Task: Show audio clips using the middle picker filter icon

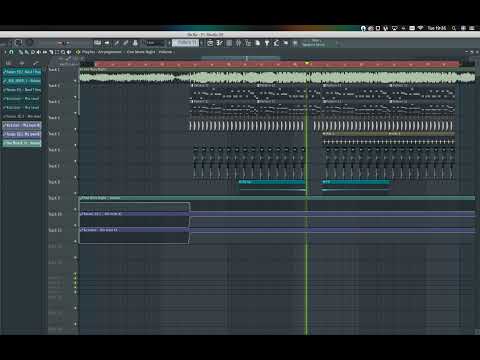Action: click(x=22, y=63)
